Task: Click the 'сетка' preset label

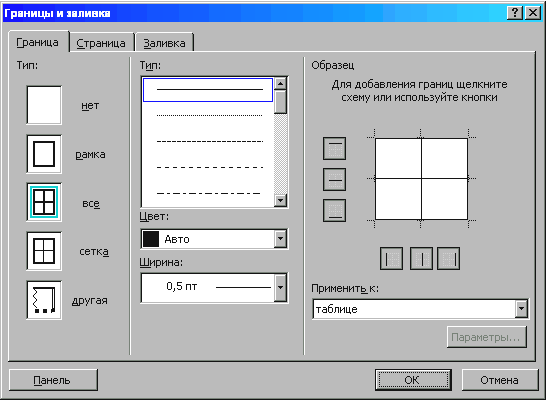Action: (94, 251)
